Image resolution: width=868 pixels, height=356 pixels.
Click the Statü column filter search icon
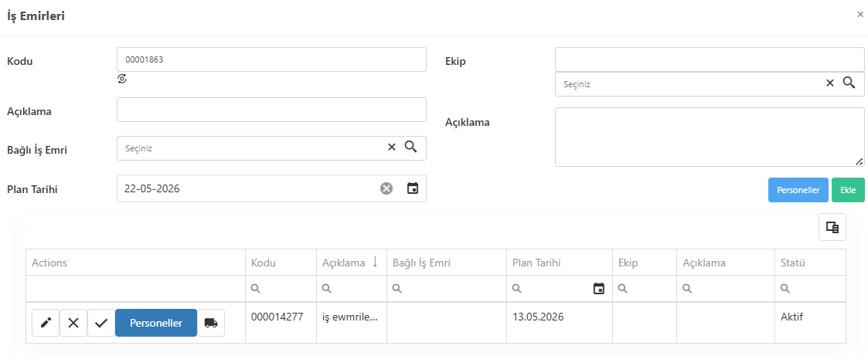[x=785, y=288]
